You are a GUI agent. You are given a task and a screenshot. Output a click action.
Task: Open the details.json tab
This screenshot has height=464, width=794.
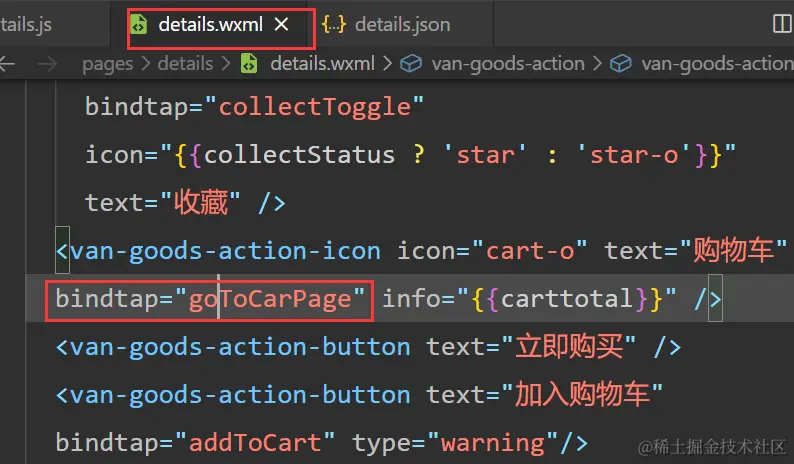(x=403, y=24)
